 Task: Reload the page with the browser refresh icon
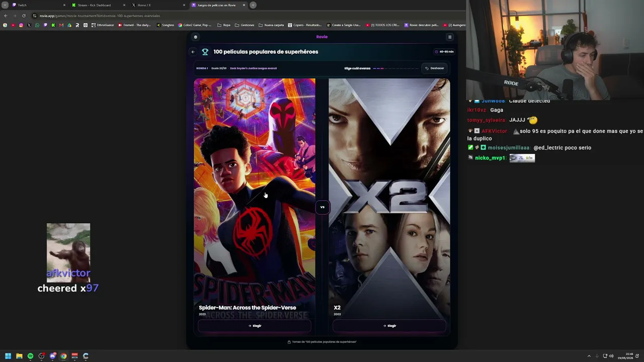pos(24,16)
